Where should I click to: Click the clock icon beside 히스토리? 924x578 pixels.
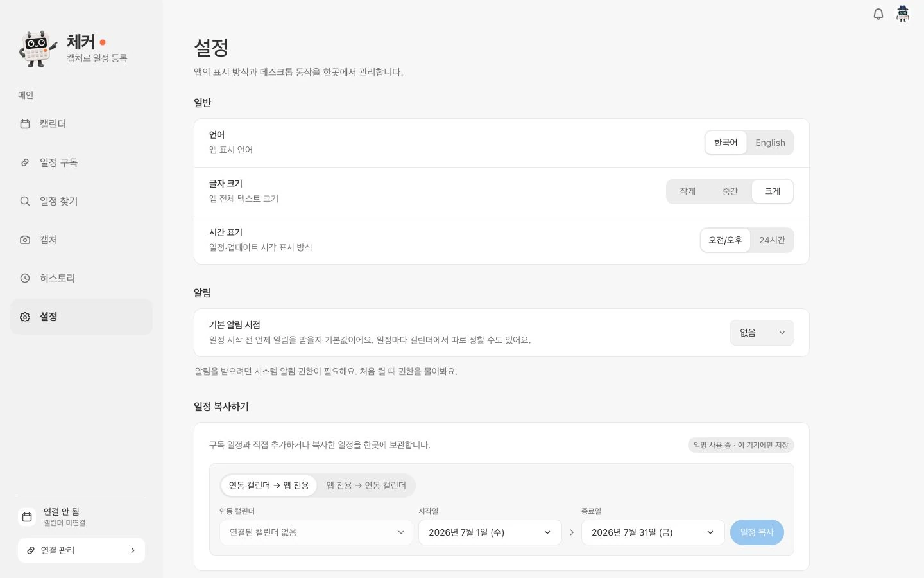25,278
